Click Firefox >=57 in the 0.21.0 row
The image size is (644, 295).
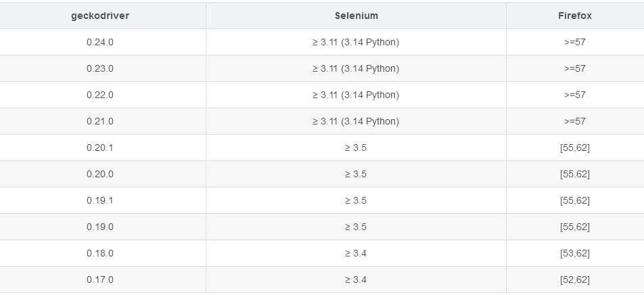coord(574,121)
